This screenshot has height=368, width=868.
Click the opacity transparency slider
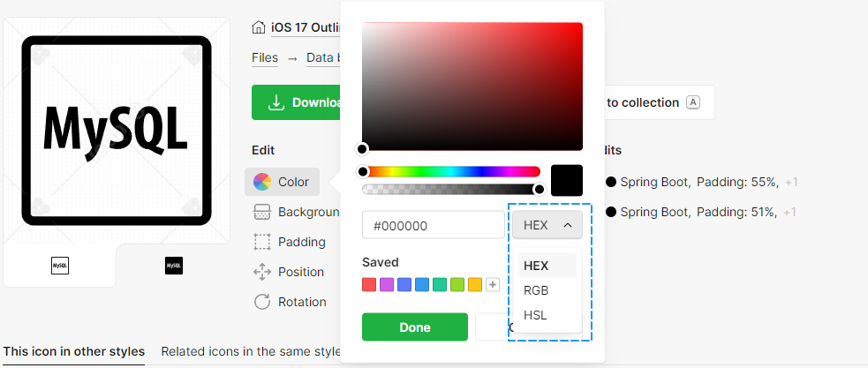coord(451,190)
